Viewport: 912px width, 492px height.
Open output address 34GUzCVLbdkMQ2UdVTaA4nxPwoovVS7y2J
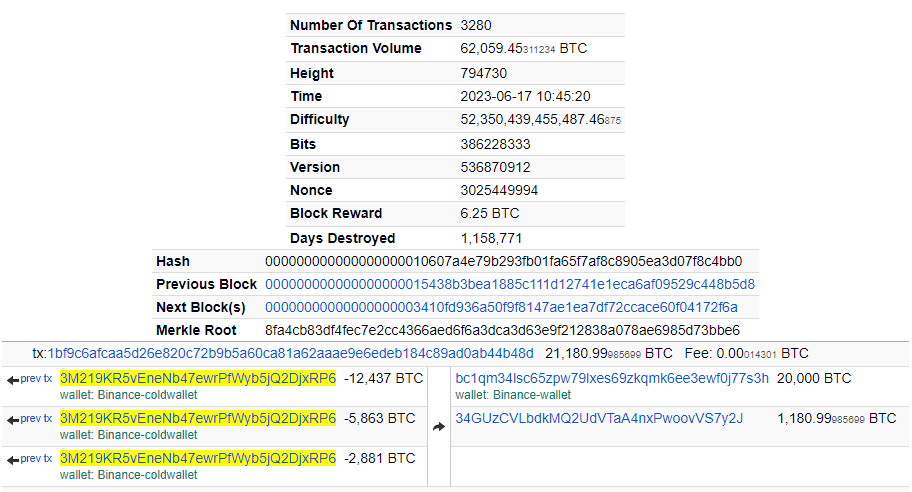pos(599,418)
